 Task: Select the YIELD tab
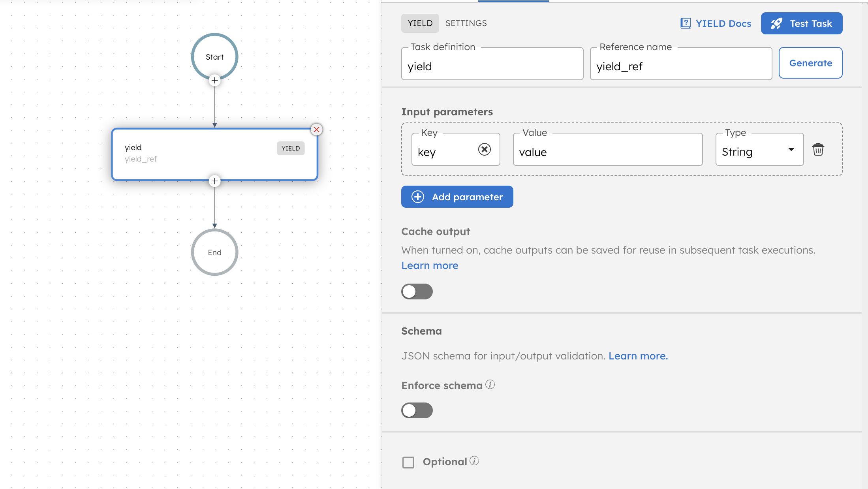(420, 23)
